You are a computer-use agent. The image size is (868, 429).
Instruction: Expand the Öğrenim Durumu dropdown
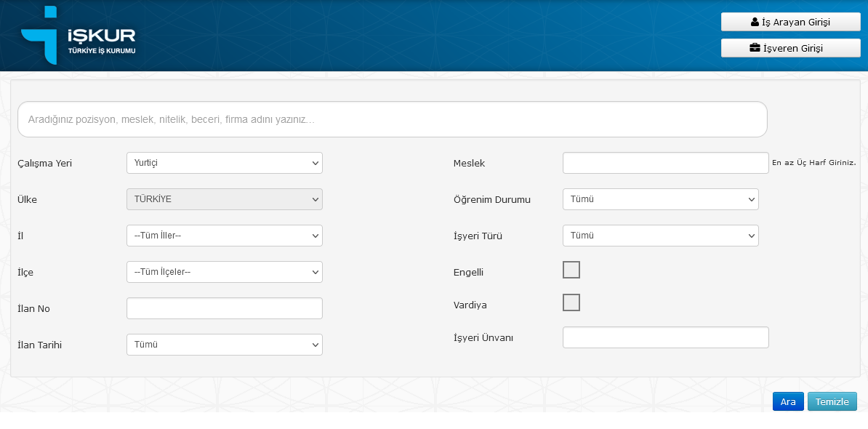point(660,199)
